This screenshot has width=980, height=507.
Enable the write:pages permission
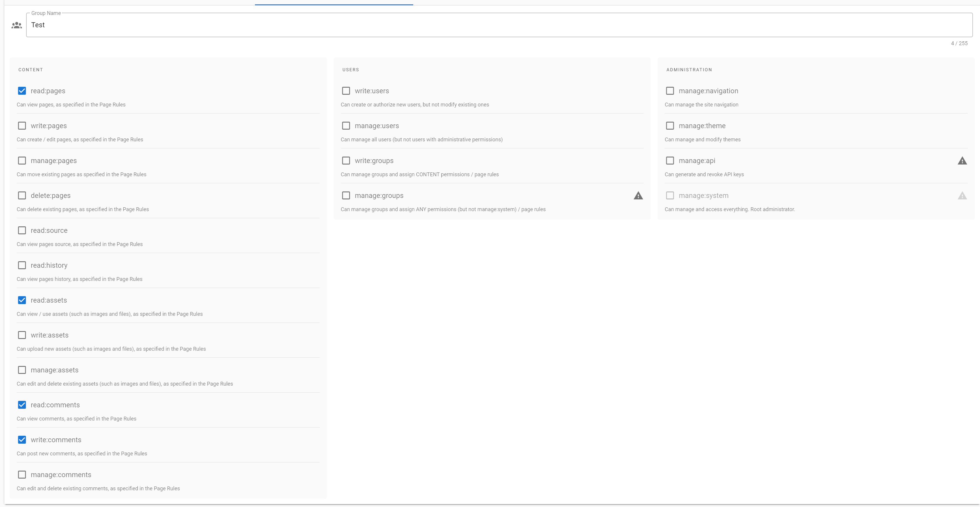point(22,126)
